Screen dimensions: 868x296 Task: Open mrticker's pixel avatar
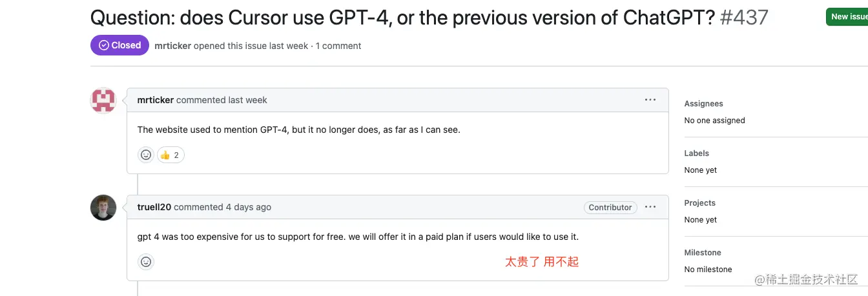pos(103,101)
